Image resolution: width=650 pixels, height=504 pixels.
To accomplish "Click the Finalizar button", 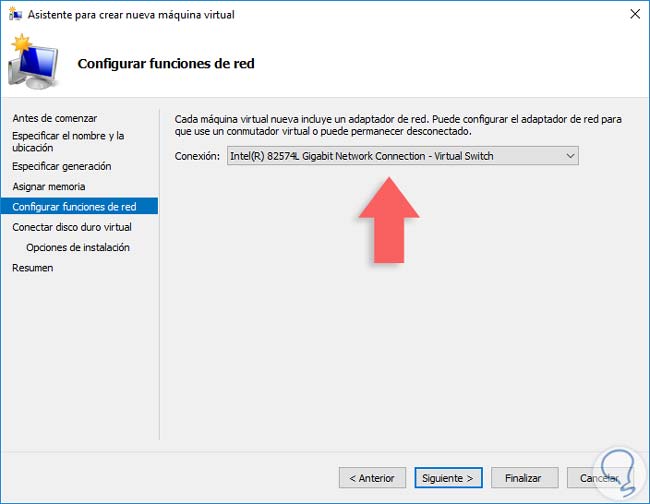I will pos(523,477).
